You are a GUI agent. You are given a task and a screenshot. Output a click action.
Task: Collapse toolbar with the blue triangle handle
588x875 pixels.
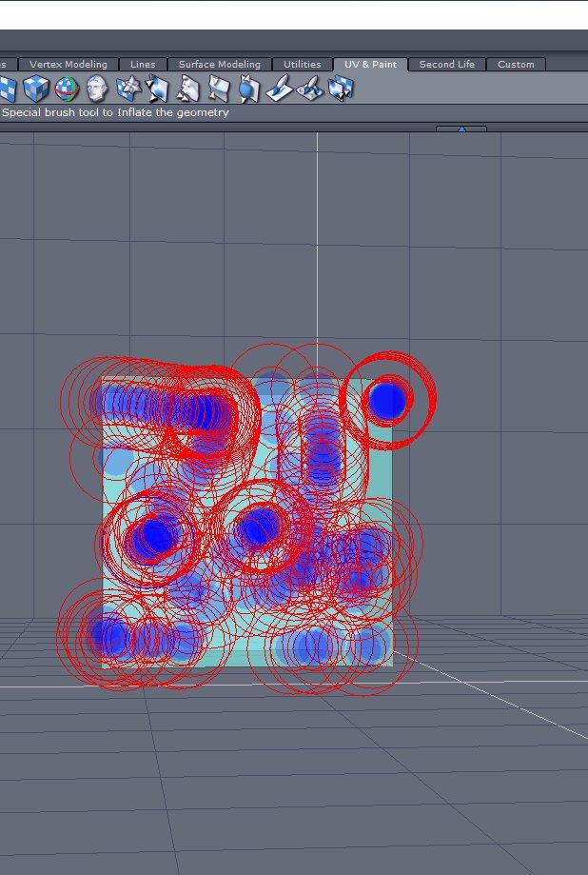click(x=461, y=129)
